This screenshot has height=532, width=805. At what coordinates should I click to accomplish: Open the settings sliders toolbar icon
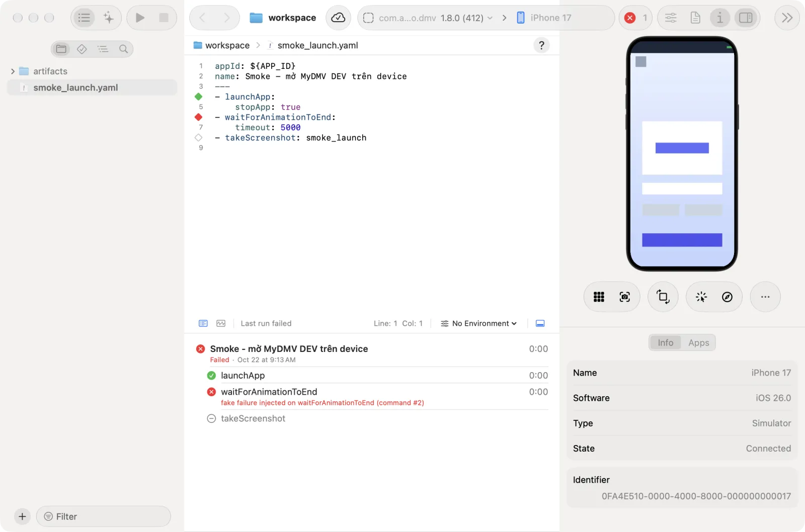pos(671,18)
